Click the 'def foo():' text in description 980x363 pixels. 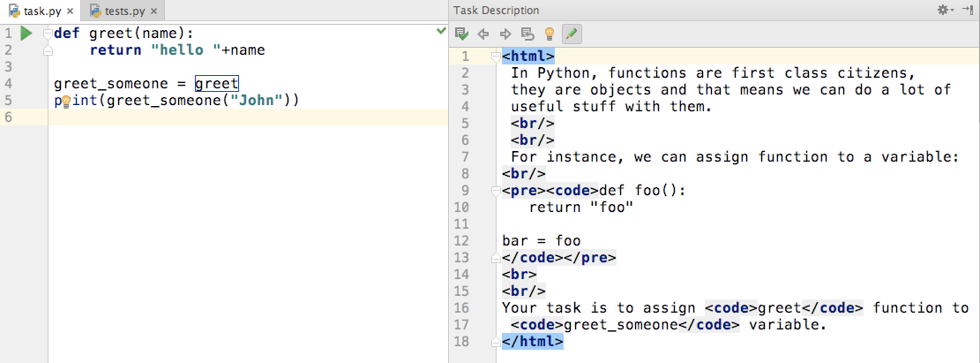coord(642,190)
